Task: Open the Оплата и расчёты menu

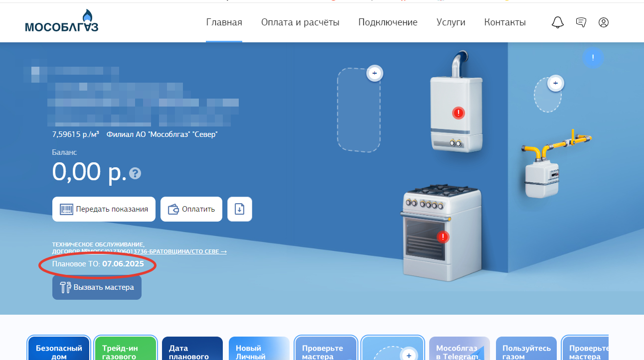Action: pos(300,22)
